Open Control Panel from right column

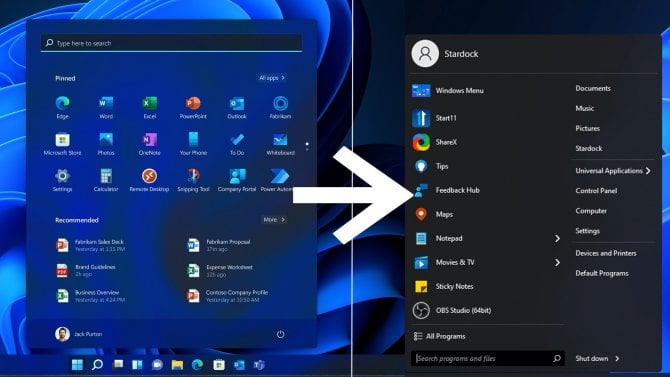click(x=596, y=191)
